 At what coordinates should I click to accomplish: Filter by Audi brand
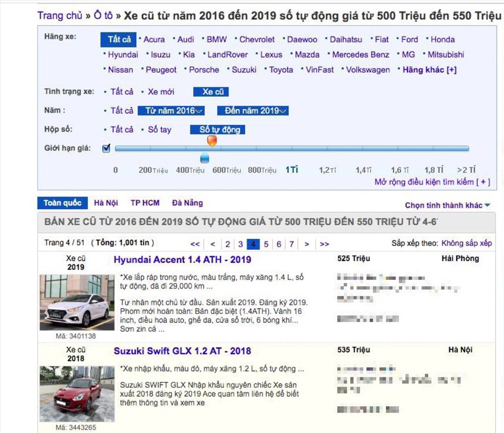click(x=185, y=39)
